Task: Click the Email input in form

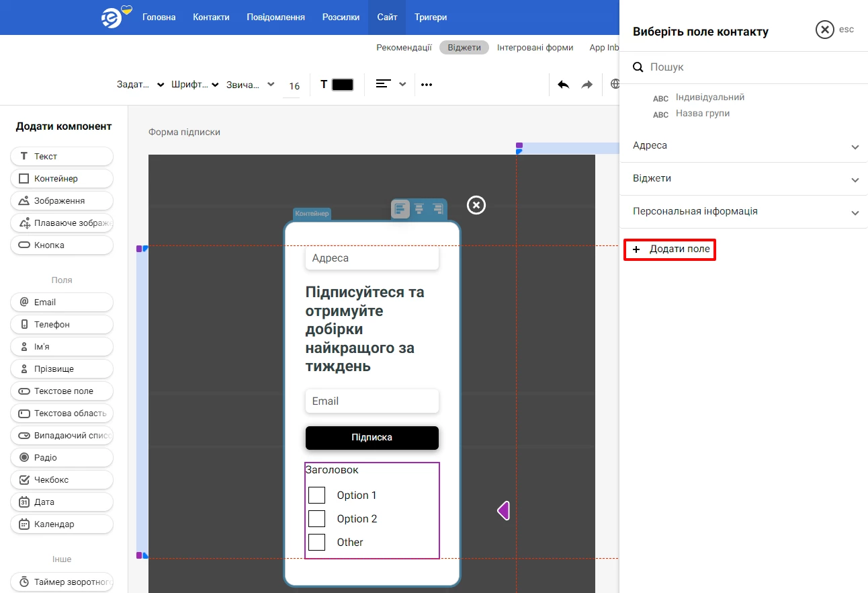Action: 372,401
